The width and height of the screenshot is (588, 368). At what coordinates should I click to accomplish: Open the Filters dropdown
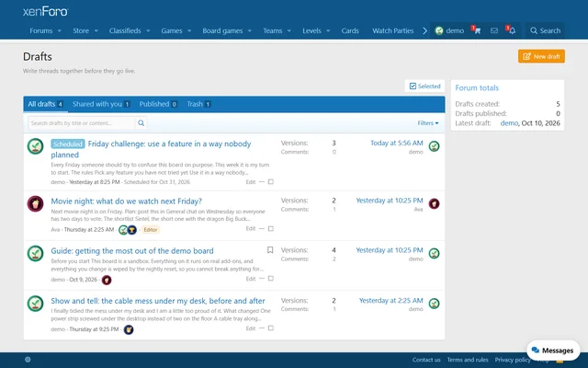coord(428,123)
